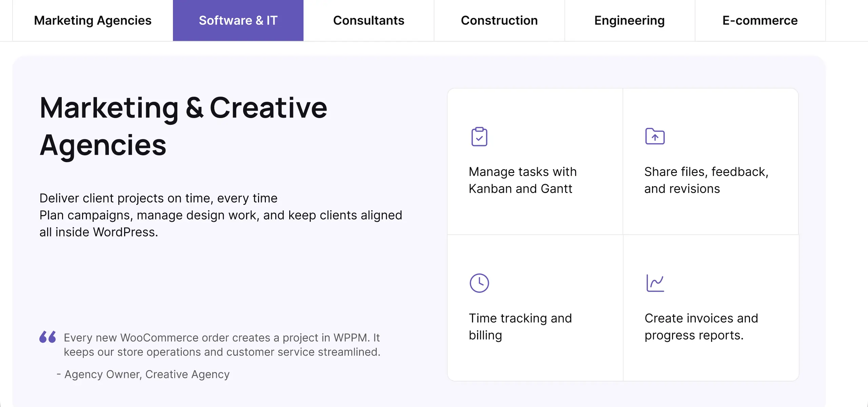
Task: Click "Share files, feedback, and revisions" text
Action: pyautogui.click(x=706, y=180)
